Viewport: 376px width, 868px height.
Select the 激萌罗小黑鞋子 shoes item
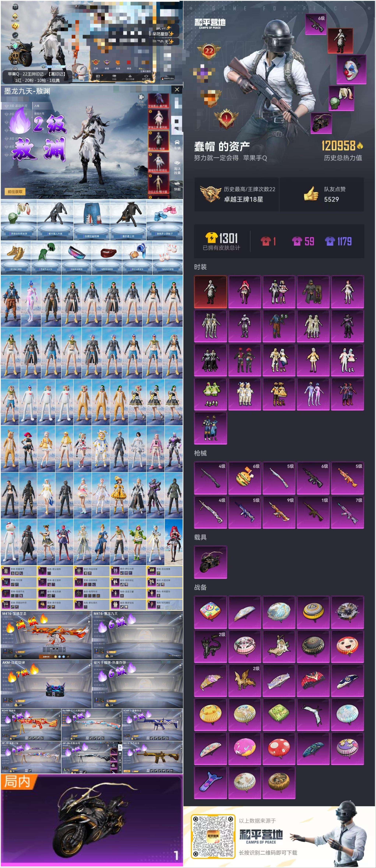(164, 220)
